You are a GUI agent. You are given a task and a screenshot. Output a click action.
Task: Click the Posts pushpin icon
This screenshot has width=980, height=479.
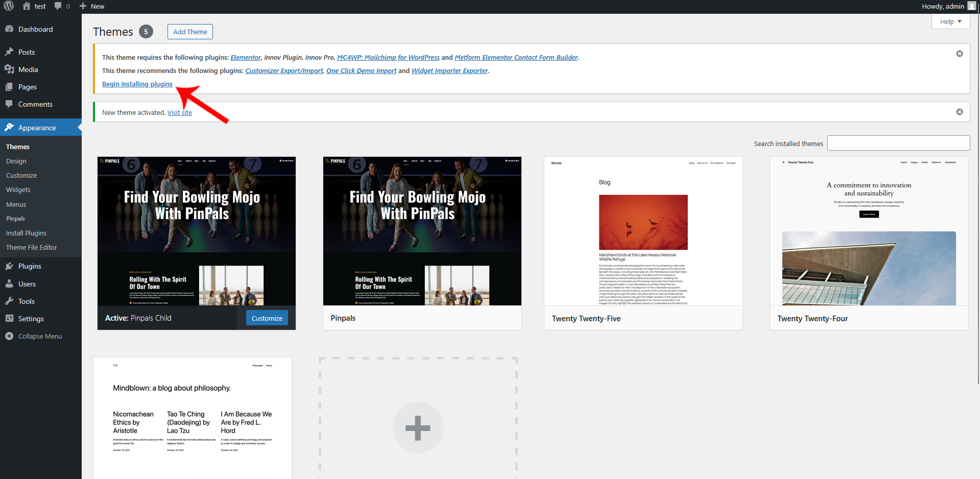point(9,52)
